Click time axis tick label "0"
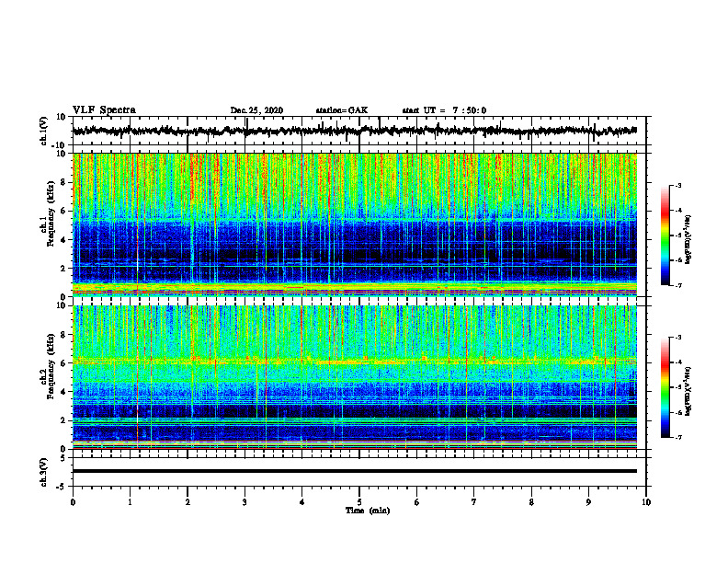The image size is (728, 563). click(73, 502)
